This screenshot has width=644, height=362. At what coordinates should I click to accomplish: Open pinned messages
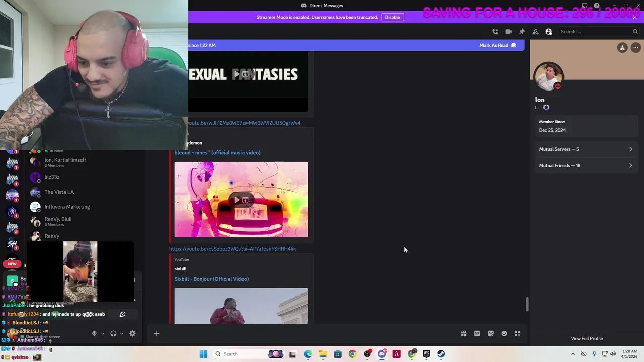point(522,32)
